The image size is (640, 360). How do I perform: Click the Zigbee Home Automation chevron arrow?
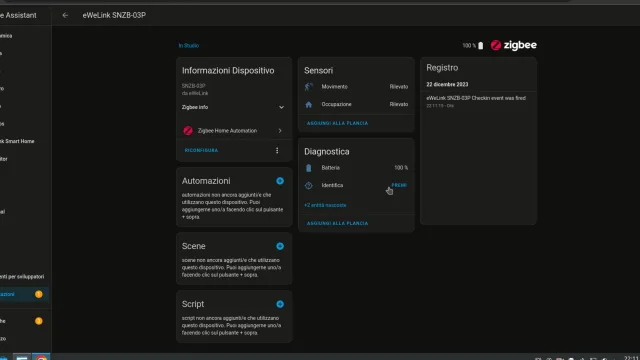tap(280, 131)
